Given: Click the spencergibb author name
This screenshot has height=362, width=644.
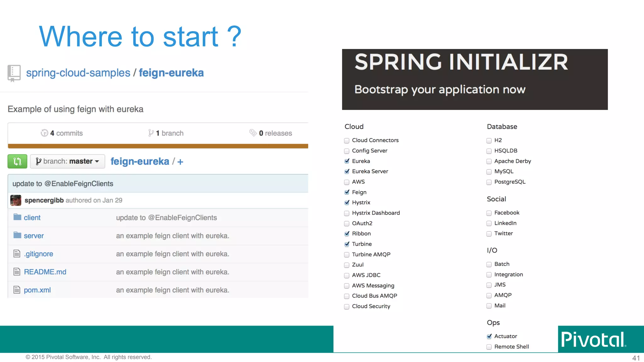Looking at the screenshot, I should [x=44, y=200].
